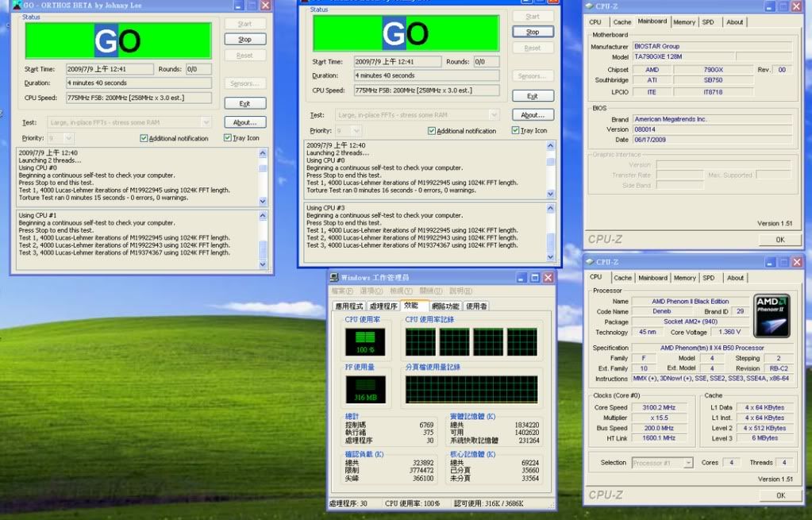Image resolution: width=812 pixels, height=520 pixels.
Task: Click About... button in middle ORTHOS window
Action: tap(533, 114)
